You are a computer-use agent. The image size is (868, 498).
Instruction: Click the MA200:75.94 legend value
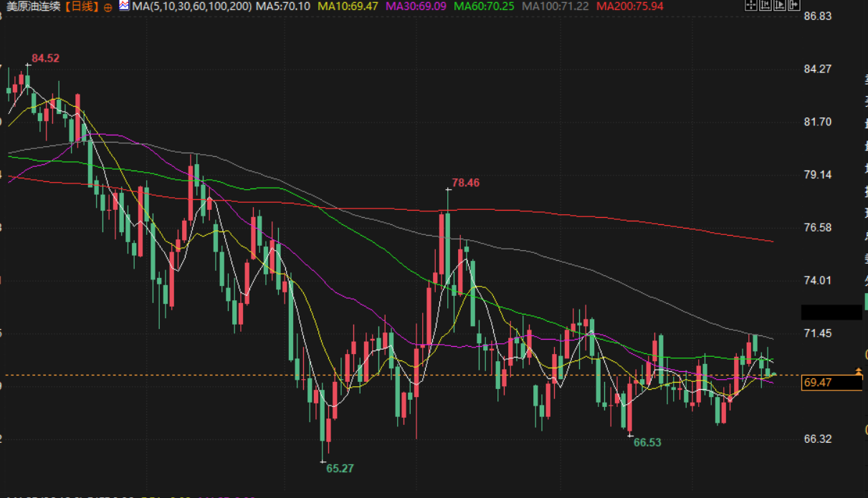[630, 6]
